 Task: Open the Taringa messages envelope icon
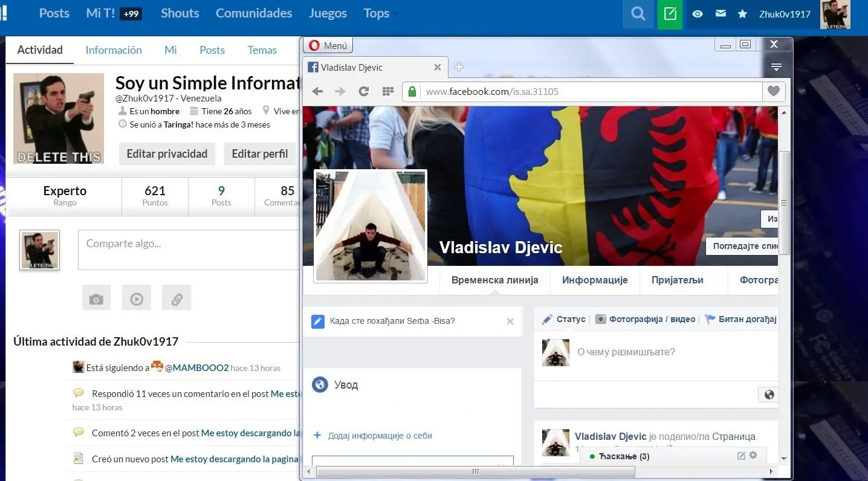tap(721, 13)
